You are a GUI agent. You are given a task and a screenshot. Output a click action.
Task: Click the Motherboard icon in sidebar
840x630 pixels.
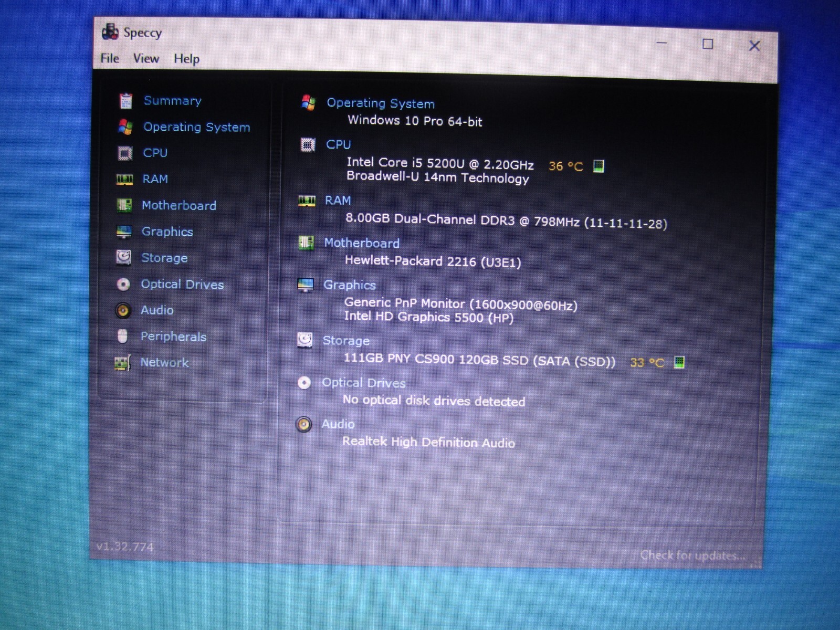tap(124, 205)
